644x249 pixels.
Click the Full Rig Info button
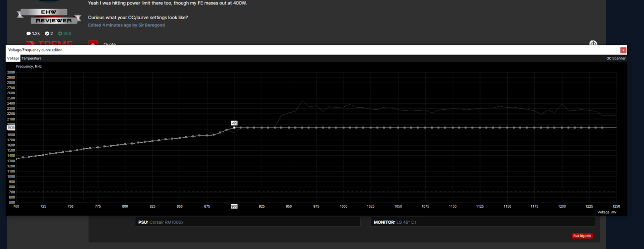tap(582, 236)
